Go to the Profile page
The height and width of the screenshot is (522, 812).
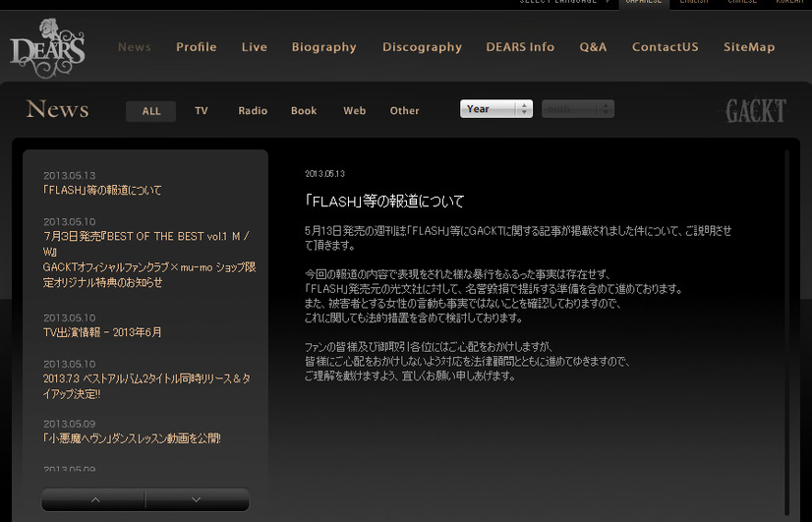[197, 47]
